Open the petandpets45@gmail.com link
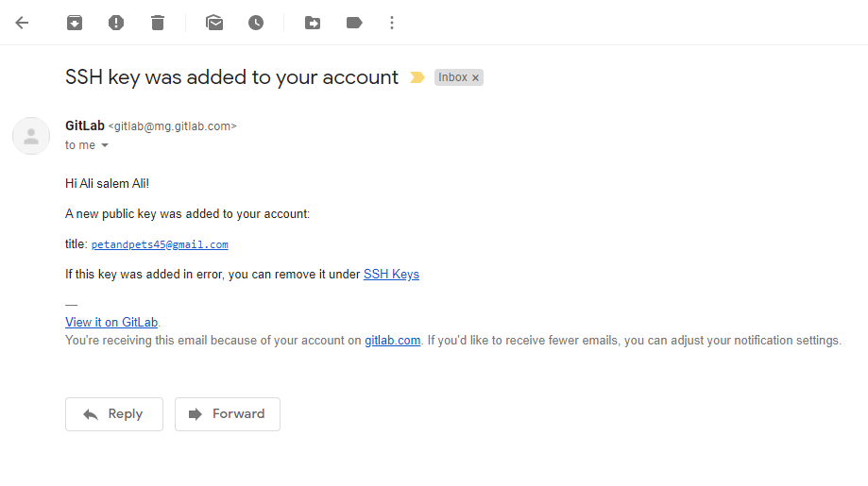 [x=160, y=244]
